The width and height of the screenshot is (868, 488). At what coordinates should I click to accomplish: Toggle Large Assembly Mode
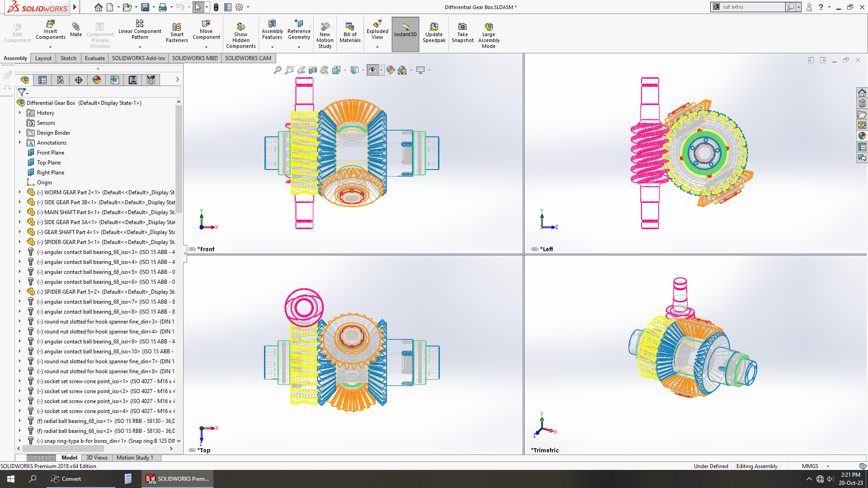click(x=489, y=35)
